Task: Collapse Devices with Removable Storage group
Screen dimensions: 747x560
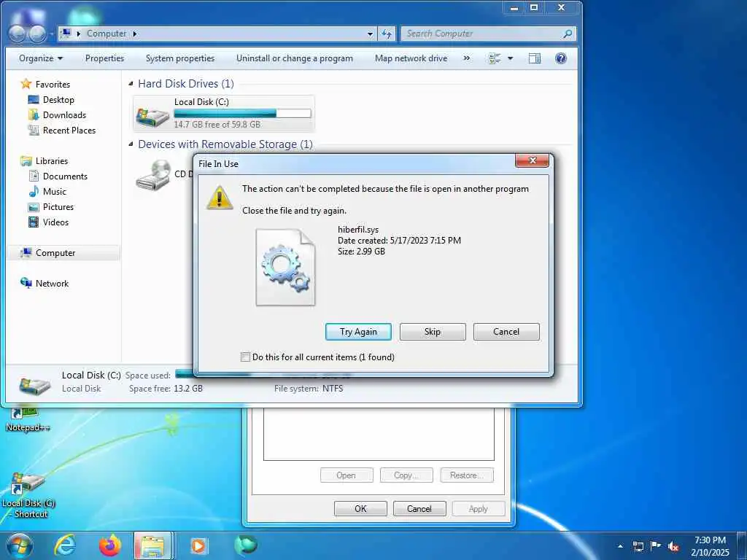Action: tap(131, 144)
